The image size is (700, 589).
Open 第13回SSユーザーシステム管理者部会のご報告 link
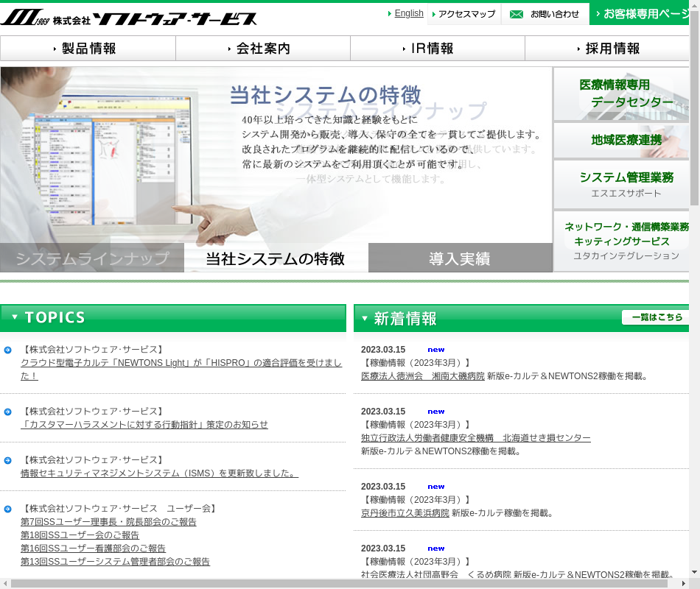(115, 562)
